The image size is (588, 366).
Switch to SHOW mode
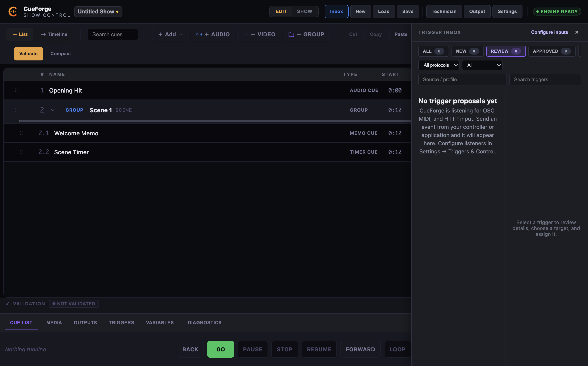pos(304,11)
